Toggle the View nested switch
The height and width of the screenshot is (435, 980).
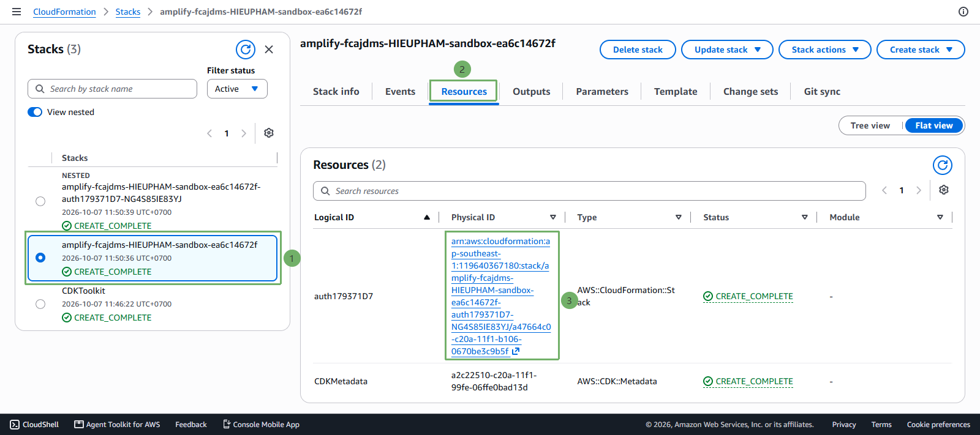(x=35, y=112)
